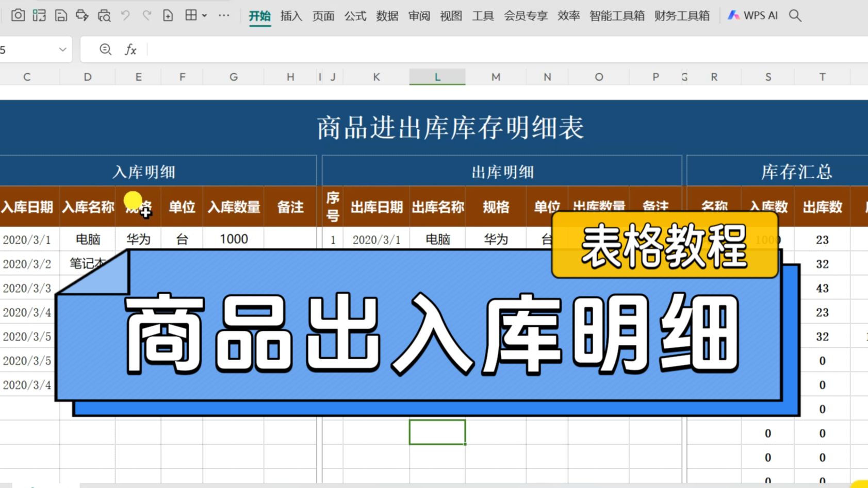868x488 pixels.
Task: Click the 备注 heading in 入库 table
Action: click(x=290, y=207)
